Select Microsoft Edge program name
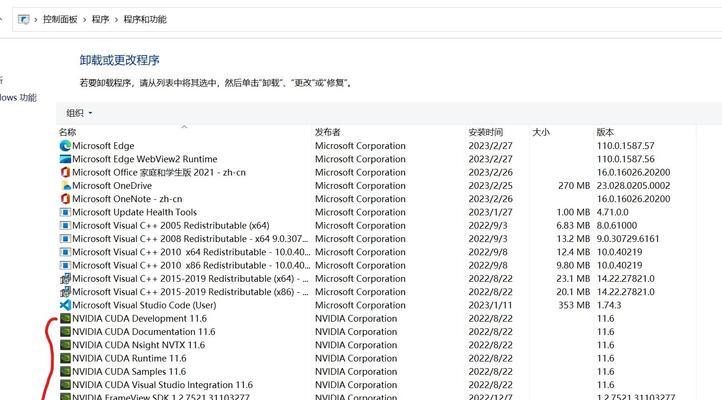Image resolution: width=722 pixels, height=400 pixels. (103, 145)
